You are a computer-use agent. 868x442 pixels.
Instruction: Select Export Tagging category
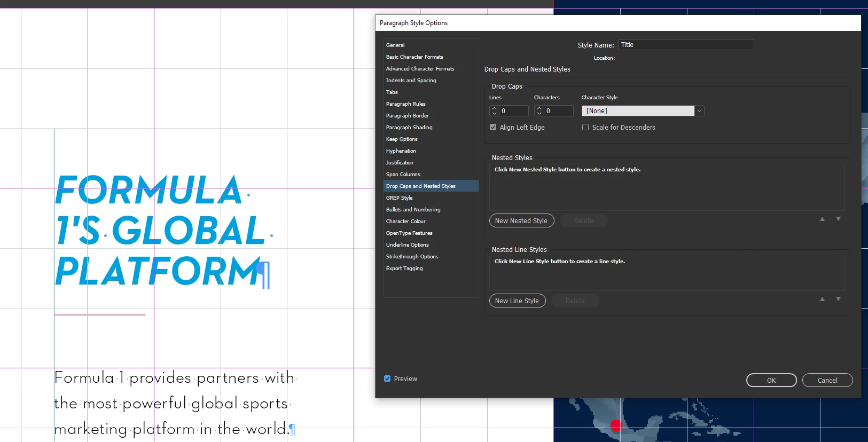[x=431, y=269]
